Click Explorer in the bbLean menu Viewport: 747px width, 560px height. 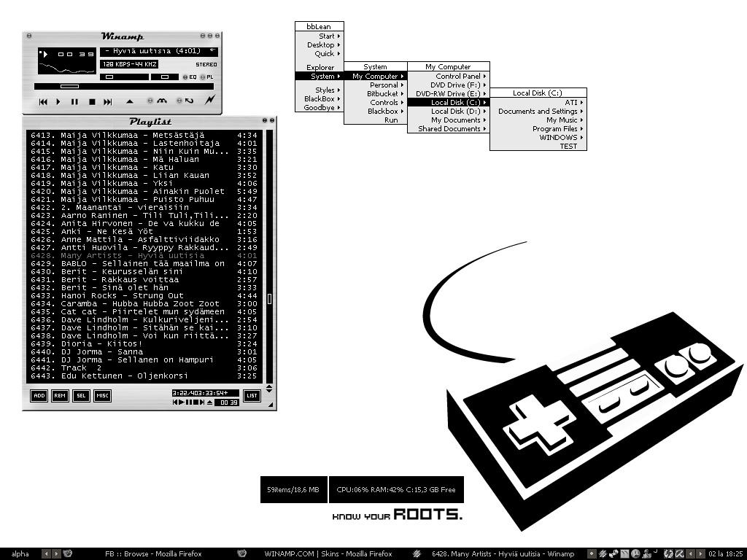(320, 68)
